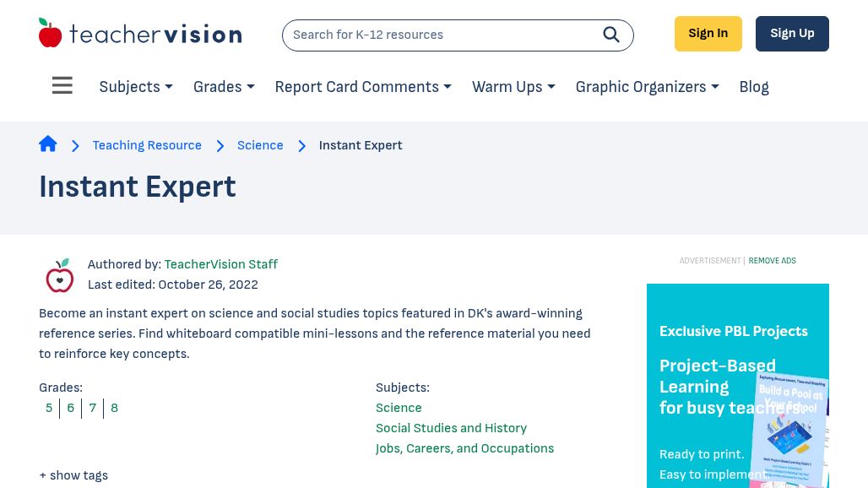Expand the show tags section
Viewport: 868px width, 488px height.
point(73,475)
